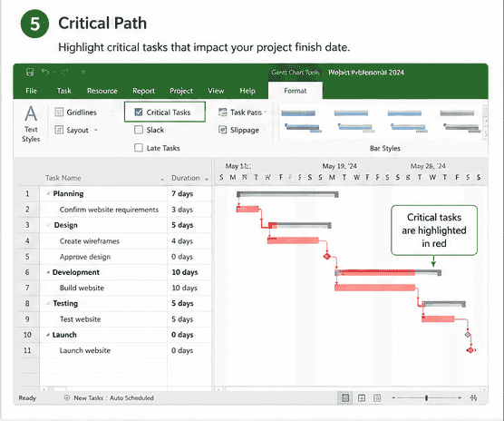Image resolution: width=504 pixels, height=421 pixels.
Task: Open the File menu
Action: [x=31, y=91]
